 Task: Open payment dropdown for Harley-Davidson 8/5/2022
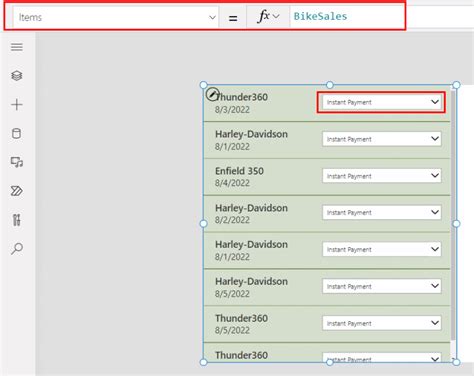(382, 286)
